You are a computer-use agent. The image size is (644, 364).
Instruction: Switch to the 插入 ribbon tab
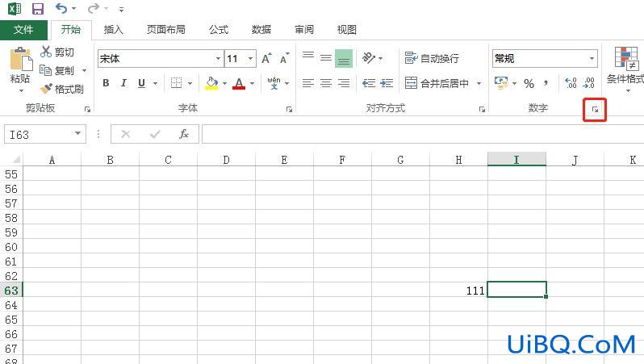click(x=113, y=30)
